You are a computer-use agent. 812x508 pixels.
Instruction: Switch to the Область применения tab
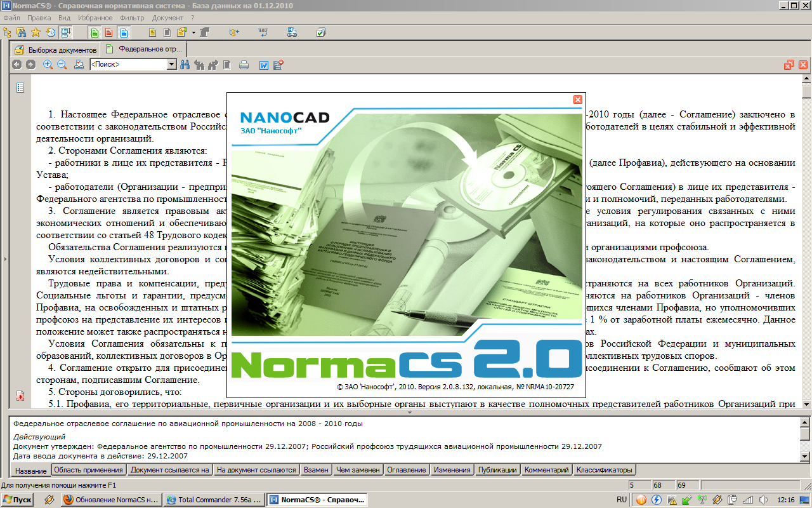coord(88,470)
